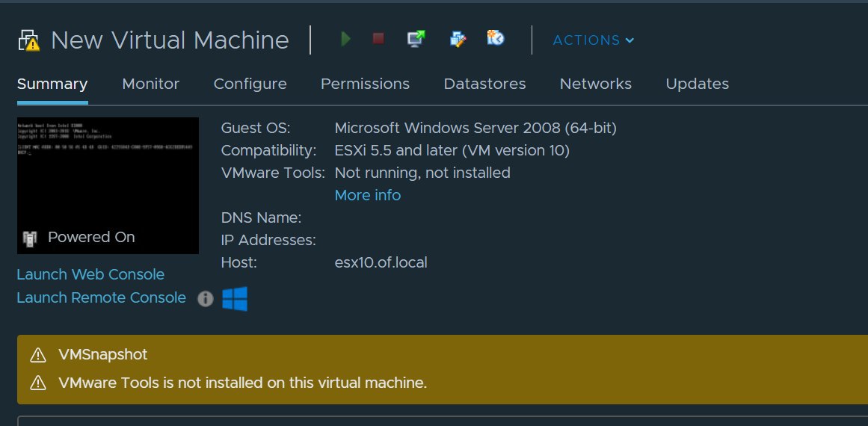Screen dimensions: 868x426
Task: Go to the Permissions tab
Action: click(366, 84)
